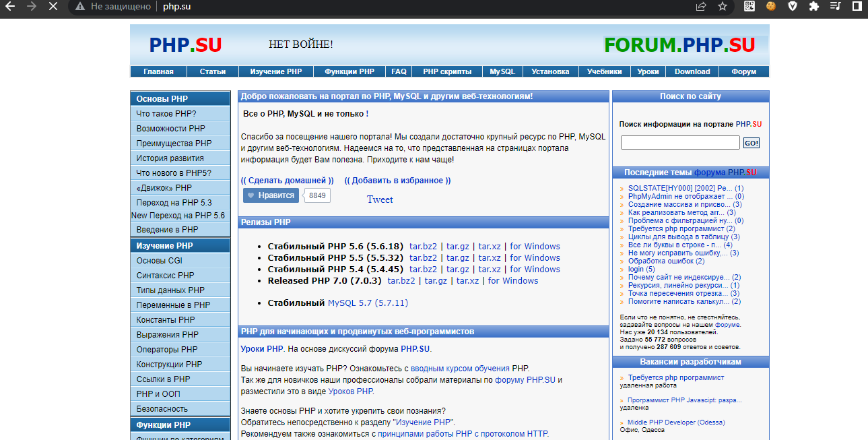Go to 'Учебники' in navigation bar
Screen dimensions: 868x440
coord(604,71)
